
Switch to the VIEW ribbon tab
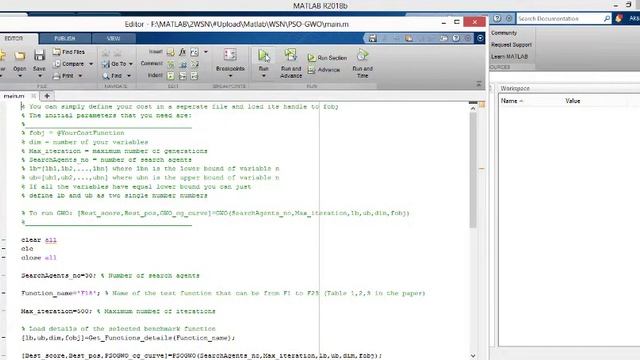pos(113,38)
